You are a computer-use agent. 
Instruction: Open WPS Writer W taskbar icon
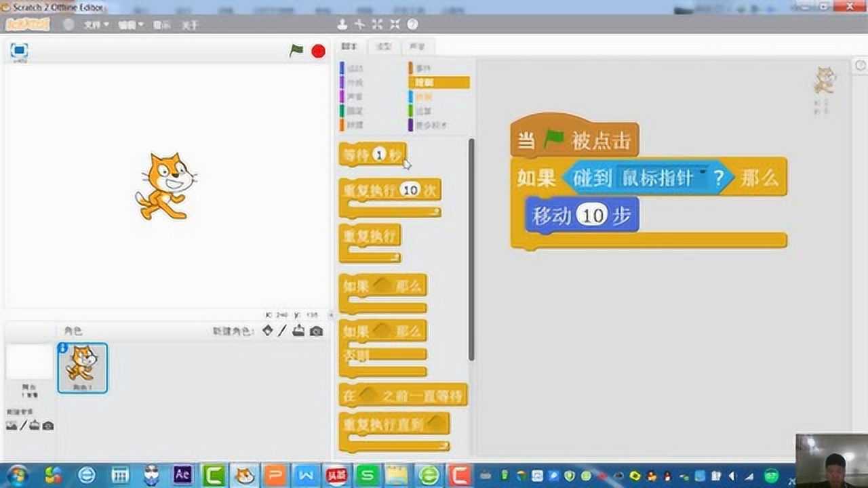click(304, 475)
